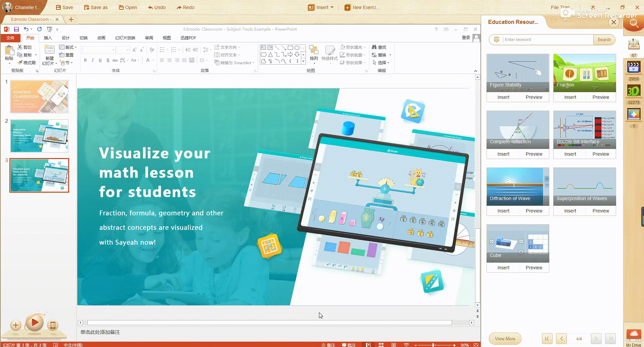The width and height of the screenshot is (644, 347).
Task: Open a file with the Open button
Action: (128, 7)
